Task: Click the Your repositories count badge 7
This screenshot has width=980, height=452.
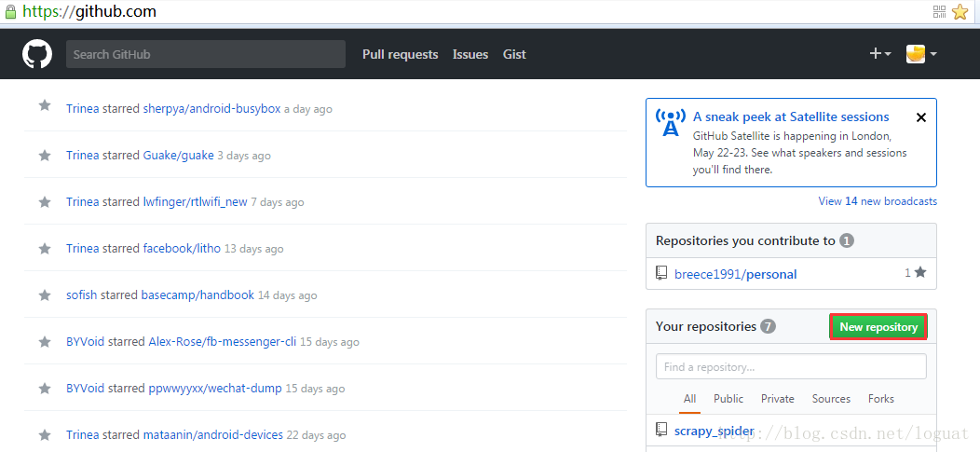Action: (769, 326)
